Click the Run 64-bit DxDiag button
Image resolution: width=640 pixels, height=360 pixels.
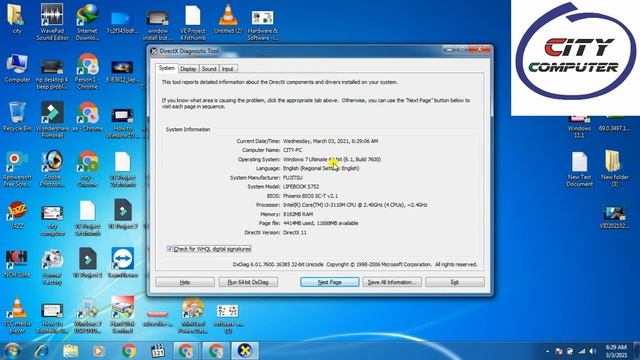[248, 282]
